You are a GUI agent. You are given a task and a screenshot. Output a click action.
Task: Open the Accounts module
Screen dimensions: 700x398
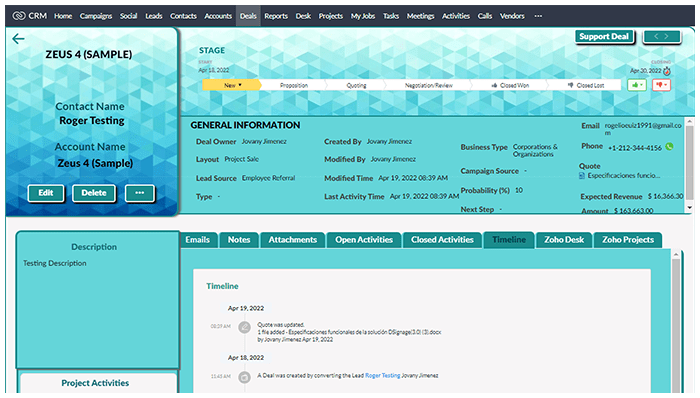(218, 16)
